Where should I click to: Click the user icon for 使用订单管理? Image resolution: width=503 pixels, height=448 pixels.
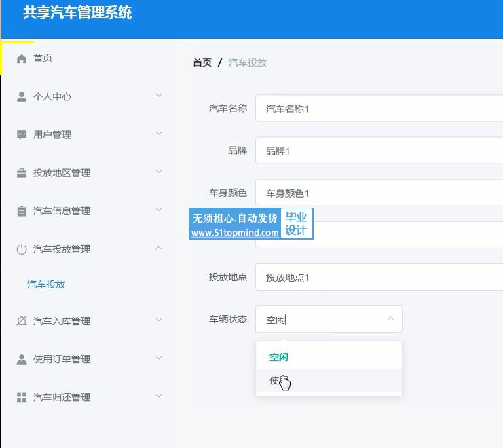[22, 359]
